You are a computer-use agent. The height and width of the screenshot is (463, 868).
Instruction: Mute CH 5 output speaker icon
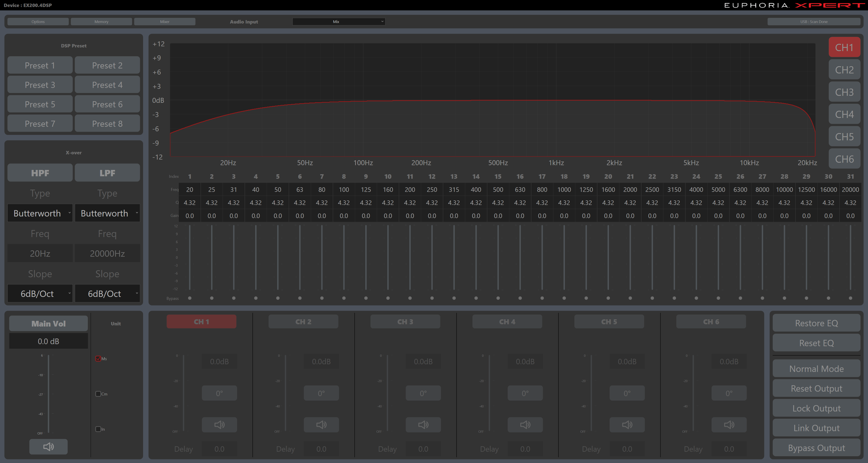pyautogui.click(x=627, y=425)
